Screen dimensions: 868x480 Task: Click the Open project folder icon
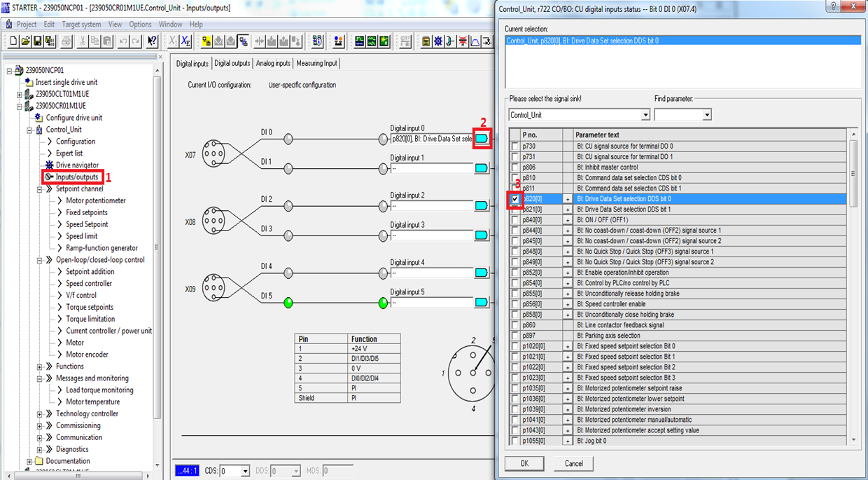tap(26, 41)
